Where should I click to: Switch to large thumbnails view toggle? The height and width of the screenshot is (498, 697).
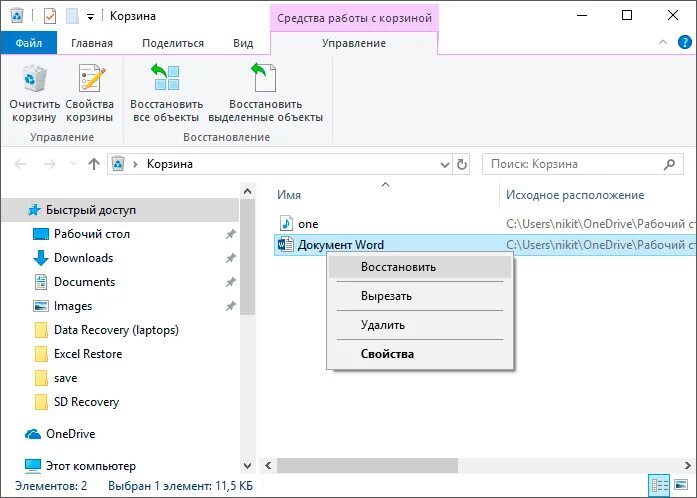pos(682,486)
